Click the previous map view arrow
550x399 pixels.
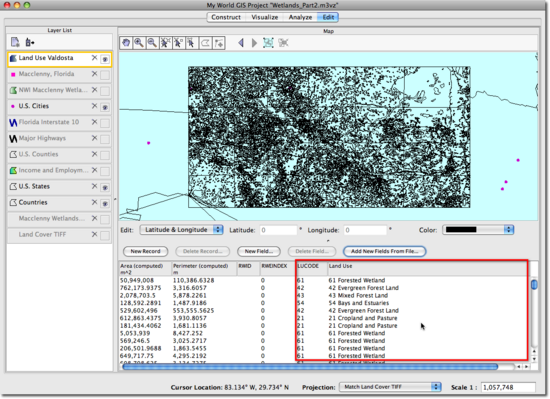[241, 43]
